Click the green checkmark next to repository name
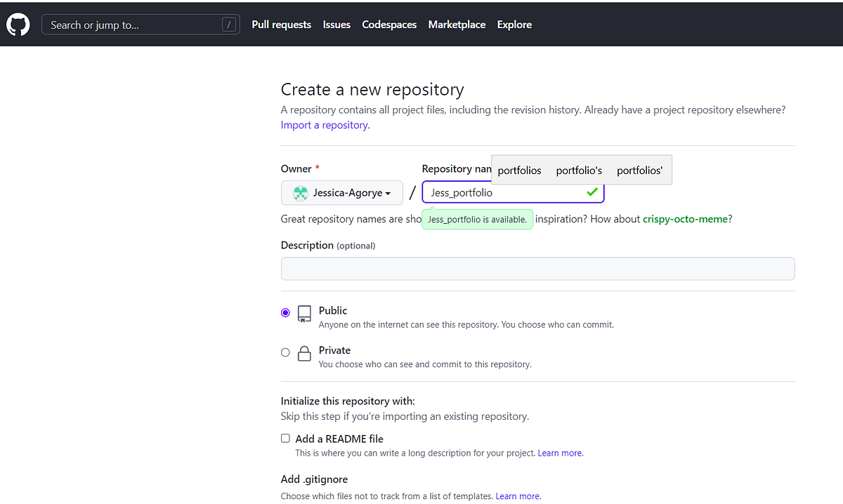843x504 pixels. click(x=592, y=192)
